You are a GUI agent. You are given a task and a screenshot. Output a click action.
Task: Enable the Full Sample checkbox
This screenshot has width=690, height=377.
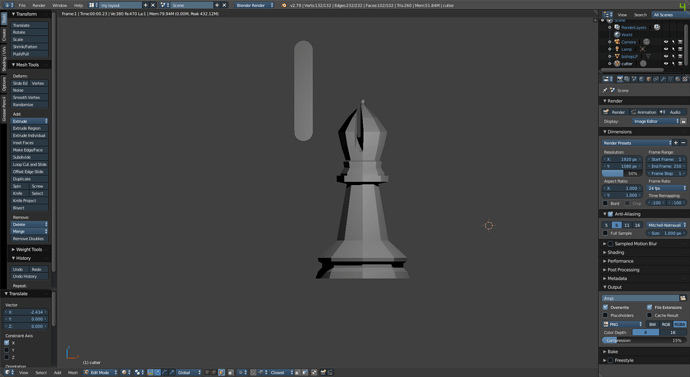click(606, 233)
